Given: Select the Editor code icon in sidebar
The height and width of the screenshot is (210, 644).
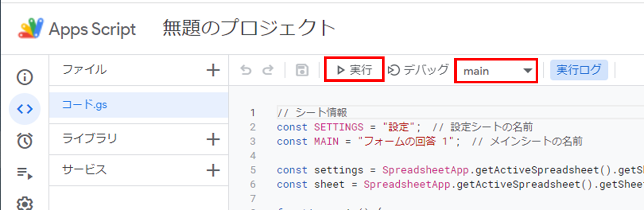Looking at the screenshot, I should 25,109.
